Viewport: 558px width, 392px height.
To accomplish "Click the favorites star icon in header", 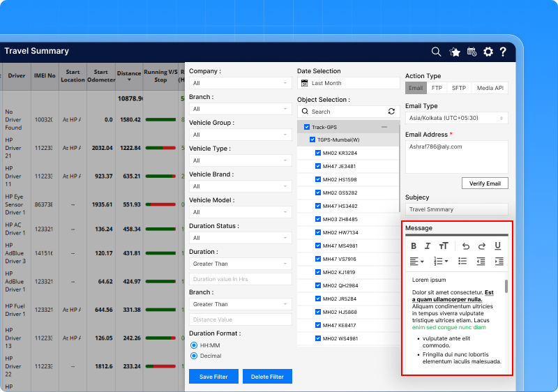I will coord(455,52).
